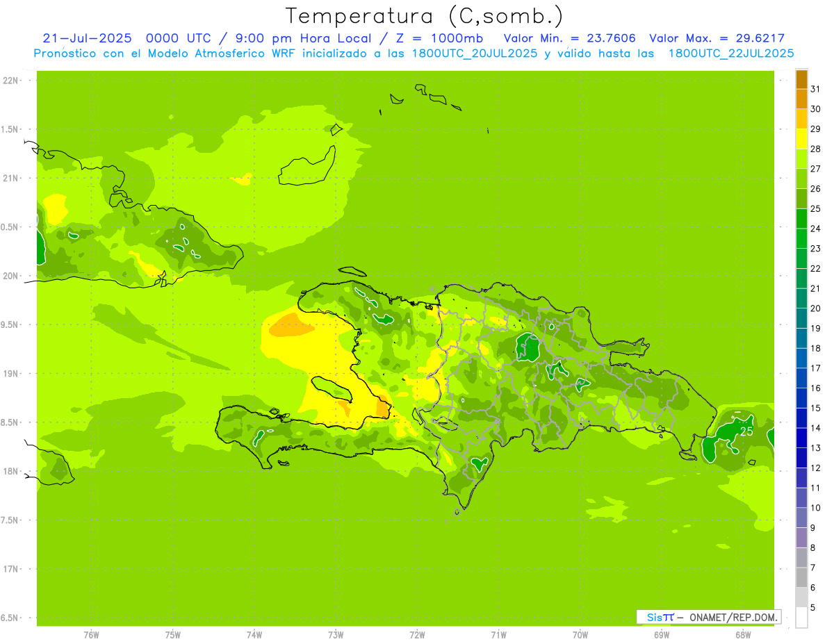Click the "73W" longitude axis label
Image resolution: width=834 pixels, height=644 pixels.
pyautogui.click(x=336, y=634)
